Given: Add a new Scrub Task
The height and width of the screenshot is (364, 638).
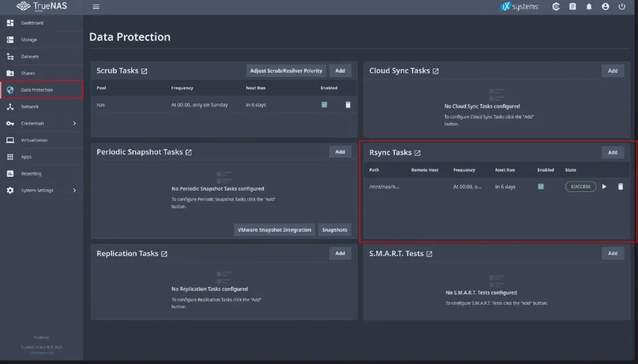Looking at the screenshot, I should [x=340, y=71].
